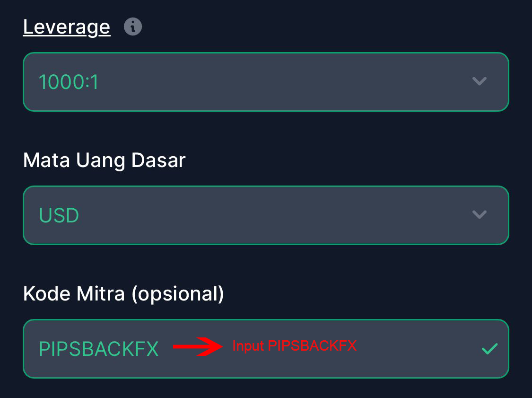This screenshot has height=398, width=532.
Task: Click the word "opsional" in the label
Action: click(178, 294)
